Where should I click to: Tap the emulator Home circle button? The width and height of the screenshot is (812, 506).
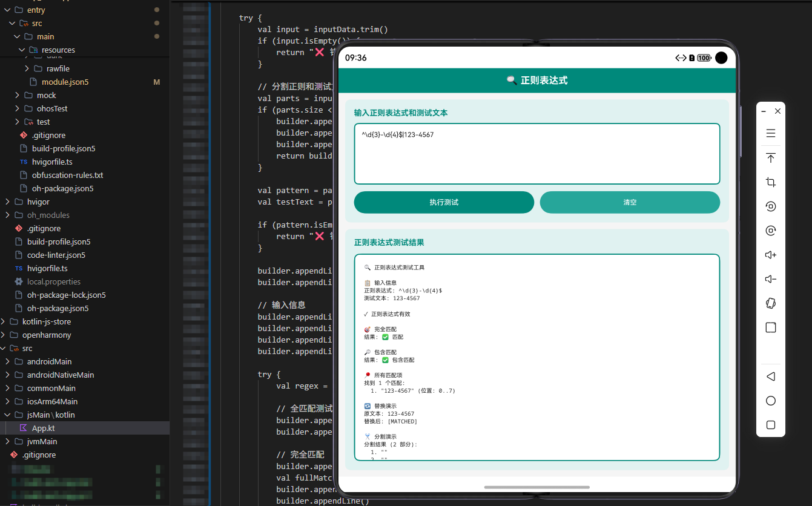click(771, 401)
